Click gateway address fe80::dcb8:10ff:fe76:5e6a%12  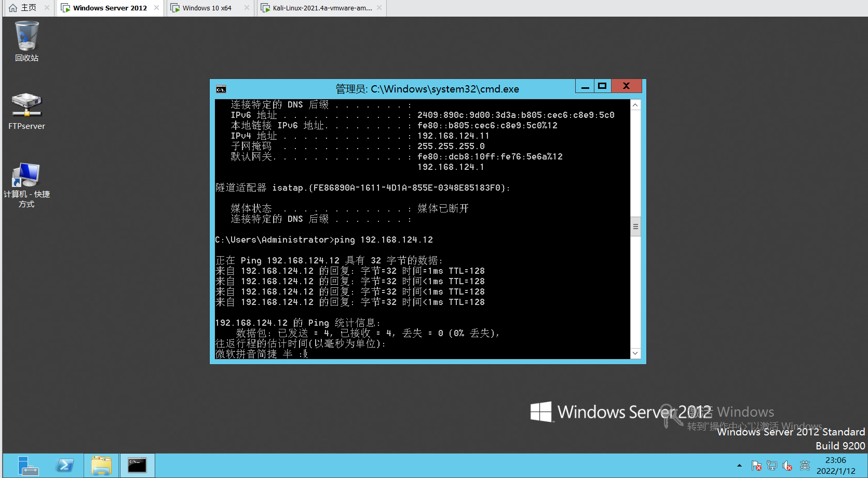490,157
